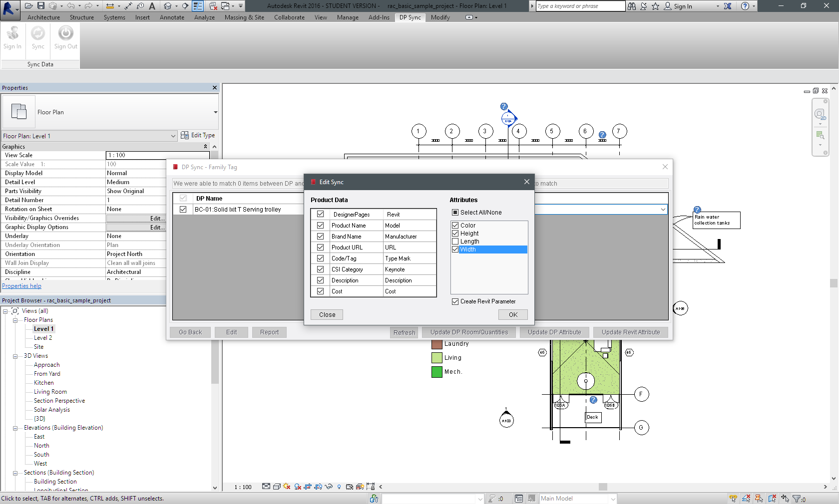Click the Undo arrow icon
The height and width of the screenshot is (504, 839).
pyautogui.click(x=71, y=6)
